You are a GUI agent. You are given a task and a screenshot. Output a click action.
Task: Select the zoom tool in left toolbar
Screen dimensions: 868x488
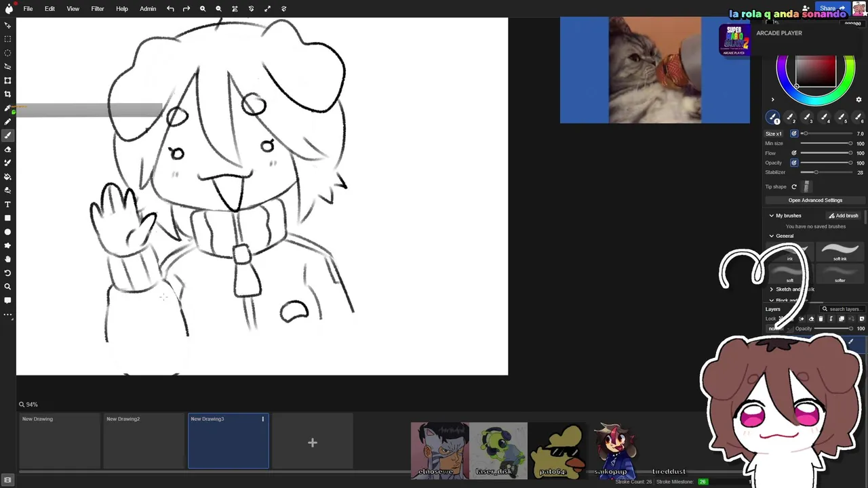[7, 287]
